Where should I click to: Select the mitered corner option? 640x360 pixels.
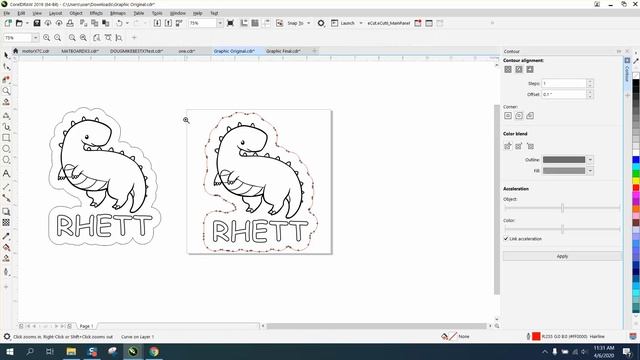(x=508, y=116)
